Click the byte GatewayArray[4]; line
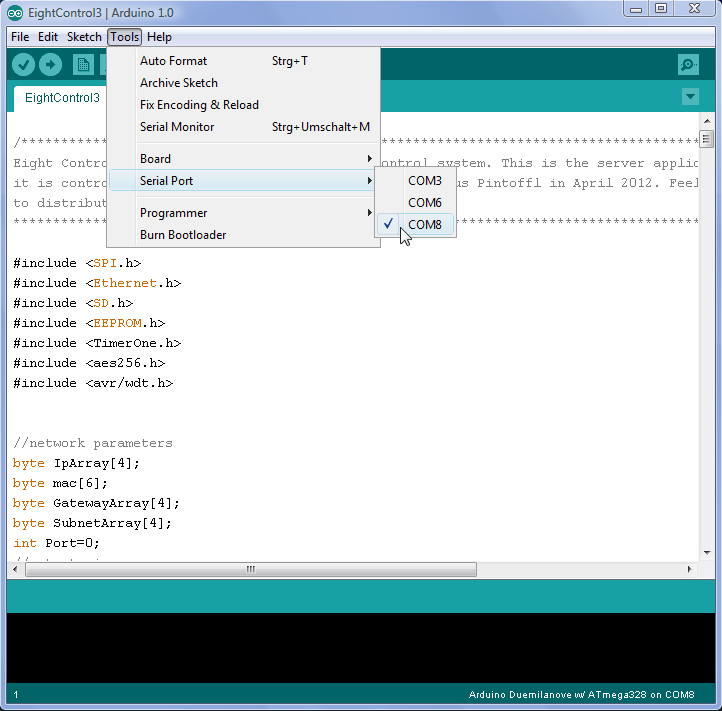This screenshot has height=711, width=722. pos(96,503)
